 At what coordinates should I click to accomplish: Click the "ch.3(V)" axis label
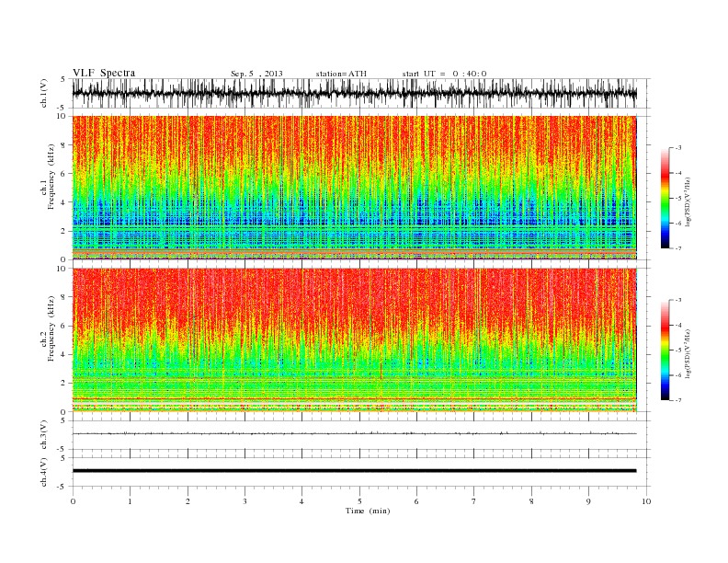click(x=44, y=435)
